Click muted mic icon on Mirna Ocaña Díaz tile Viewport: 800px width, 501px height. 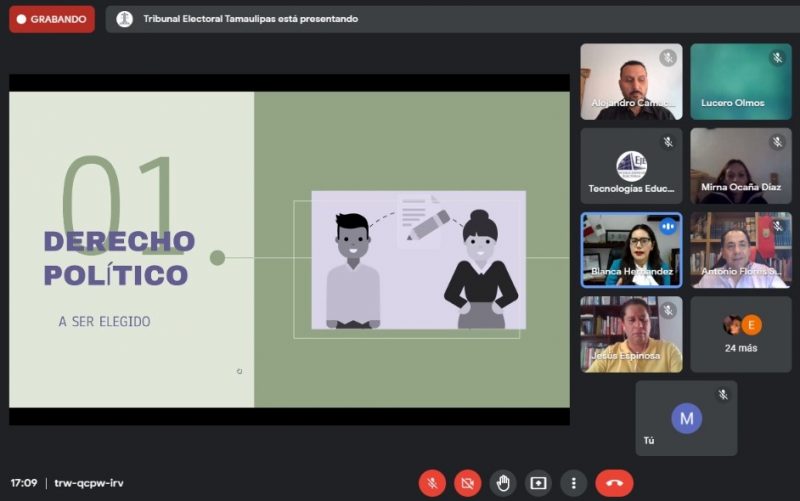coord(777,142)
